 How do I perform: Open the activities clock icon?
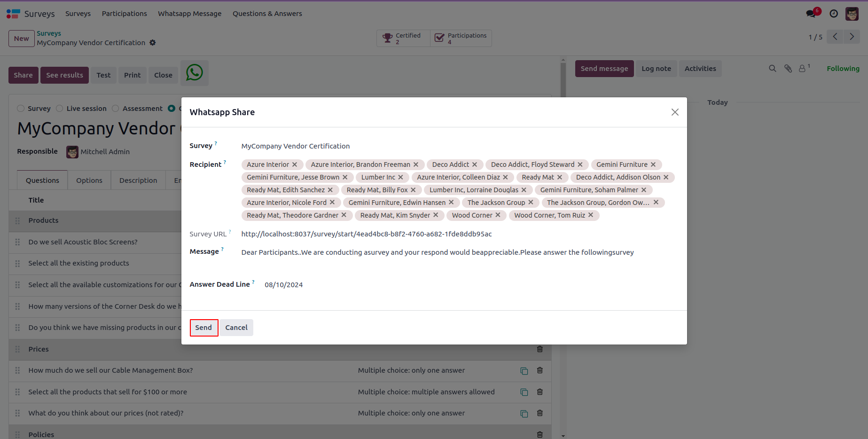[834, 14]
